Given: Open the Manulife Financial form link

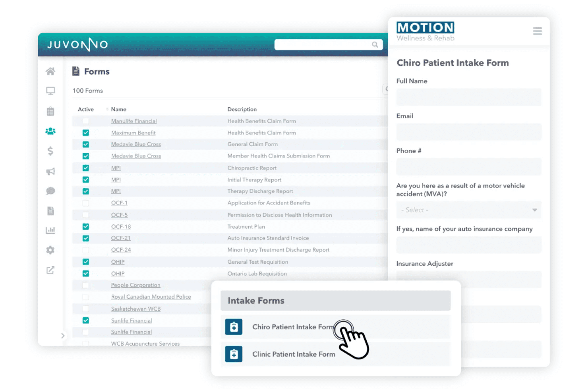Looking at the screenshot, I should [x=134, y=121].
